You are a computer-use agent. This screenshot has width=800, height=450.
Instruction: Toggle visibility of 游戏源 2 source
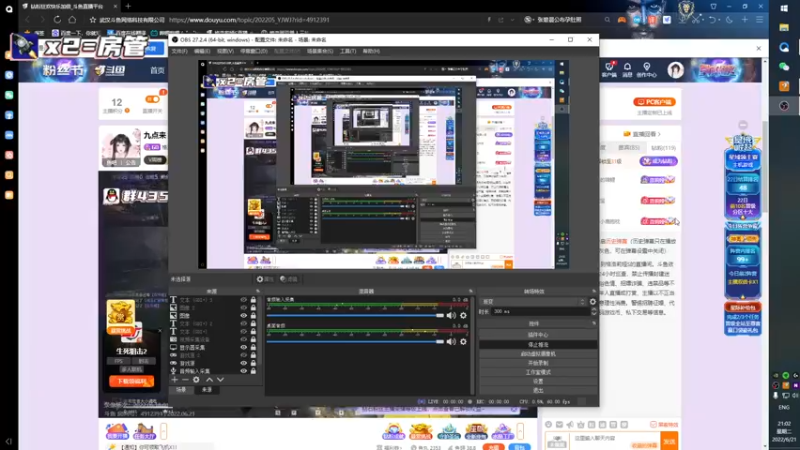coord(243,355)
